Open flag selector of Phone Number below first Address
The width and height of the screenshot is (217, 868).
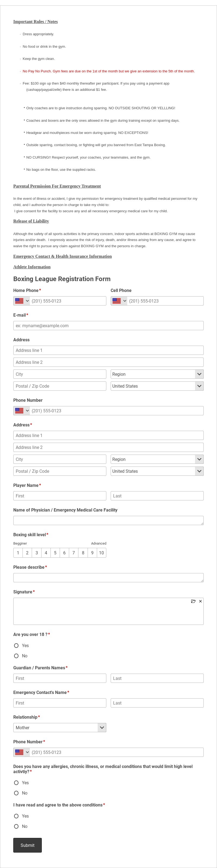22,410
